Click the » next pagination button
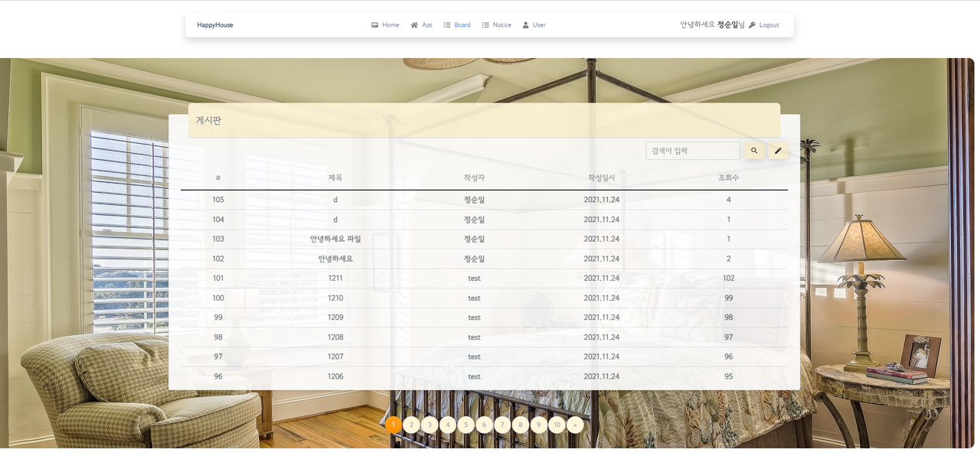This screenshot has width=980, height=459. pos(575,424)
